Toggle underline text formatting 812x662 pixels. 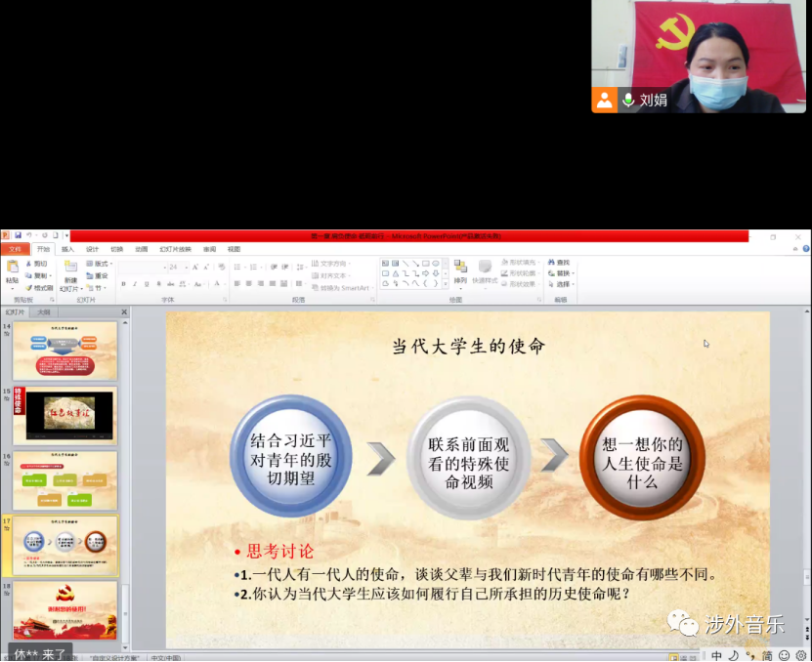click(x=147, y=284)
